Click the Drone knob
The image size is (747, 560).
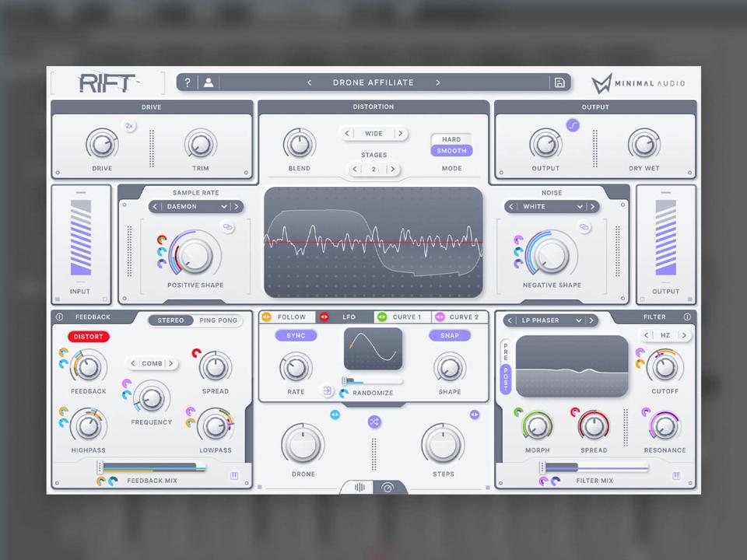pyautogui.click(x=303, y=444)
